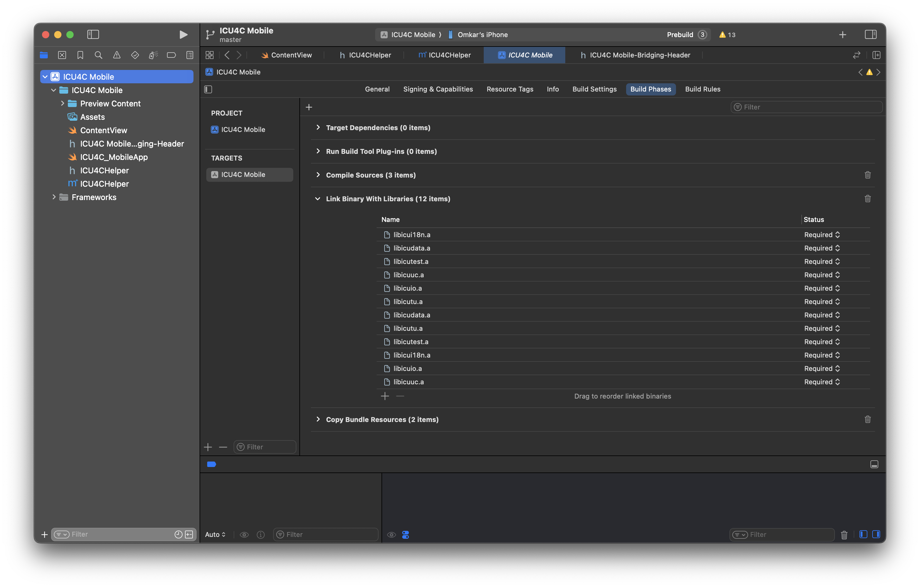Toggle the inspector panel in the toolbar

click(871, 35)
